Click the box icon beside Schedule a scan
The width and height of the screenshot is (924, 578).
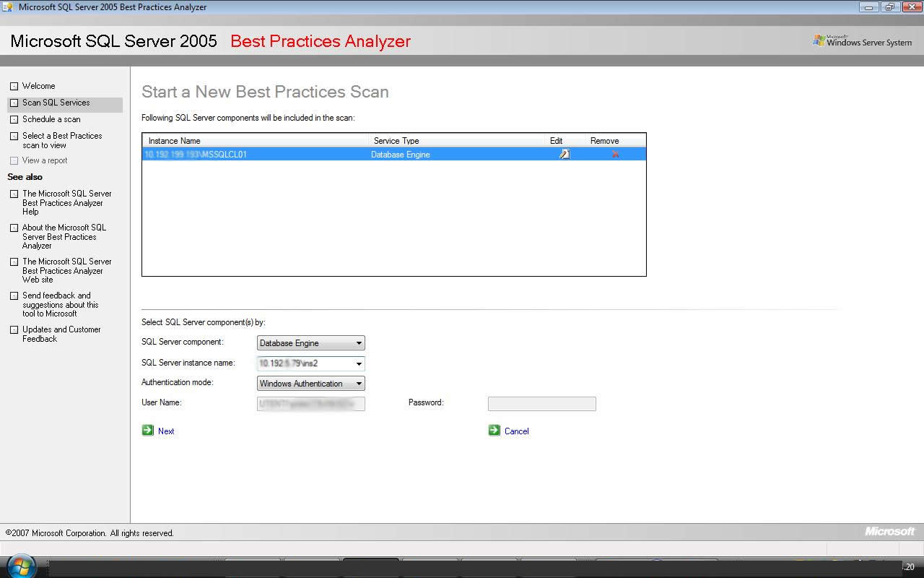(14, 119)
